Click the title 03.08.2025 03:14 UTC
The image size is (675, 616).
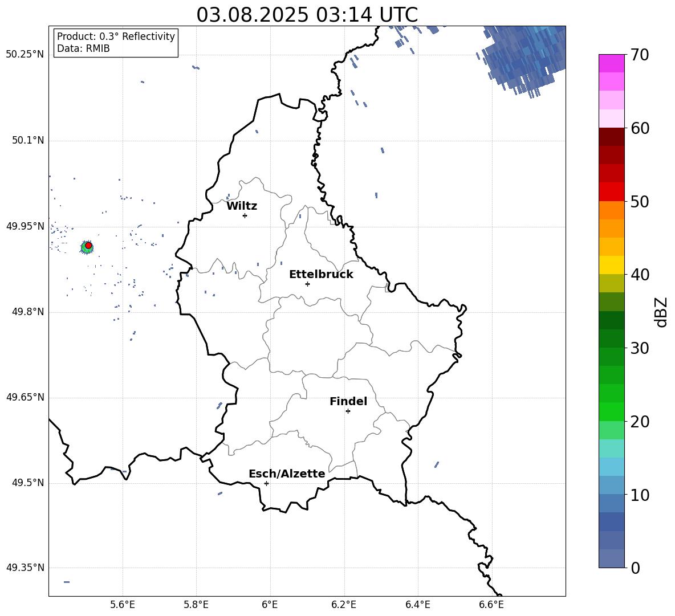pos(307,15)
